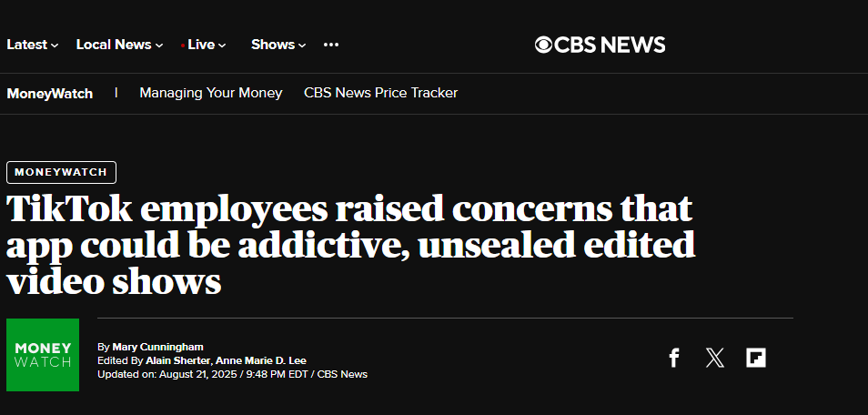
Task: Click the CBS News eye logo
Action: pyautogui.click(x=543, y=45)
